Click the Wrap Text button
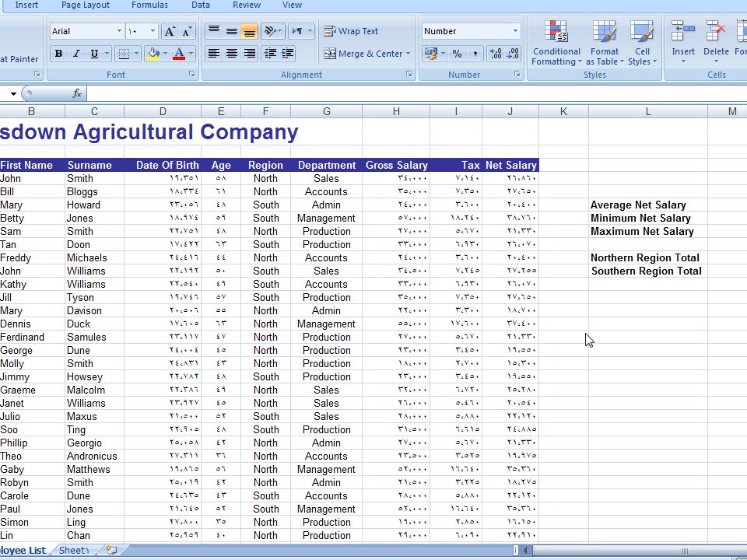This screenshot has width=747, height=560. pyautogui.click(x=351, y=31)
